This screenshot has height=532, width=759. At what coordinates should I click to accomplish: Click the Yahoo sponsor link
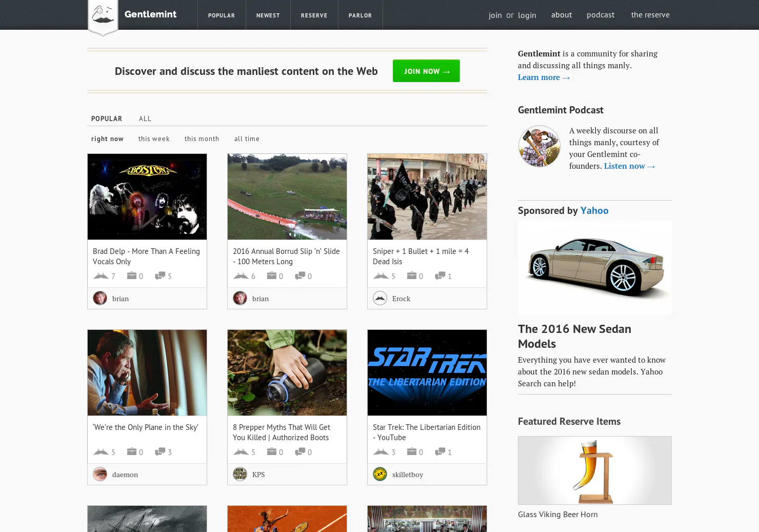click(594, 210)
